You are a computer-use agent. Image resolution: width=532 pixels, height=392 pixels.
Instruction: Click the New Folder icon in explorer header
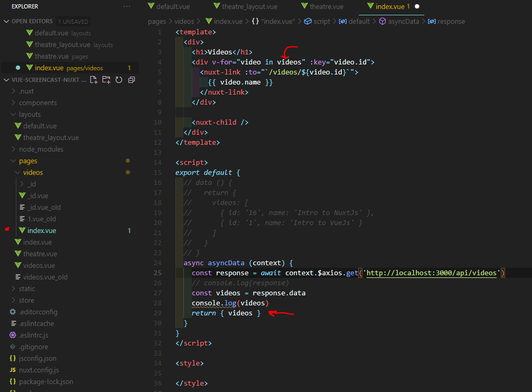pyautogui.click(x=106, y=80)
